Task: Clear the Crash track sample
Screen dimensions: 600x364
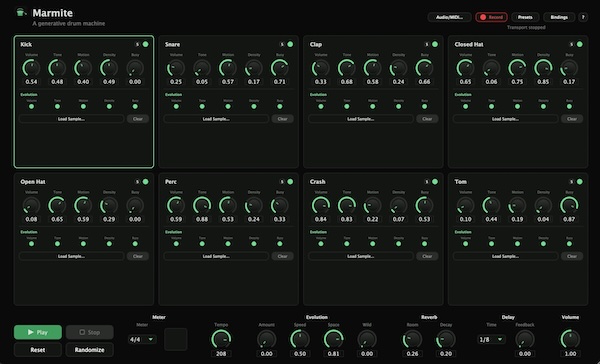Action: 427,256
